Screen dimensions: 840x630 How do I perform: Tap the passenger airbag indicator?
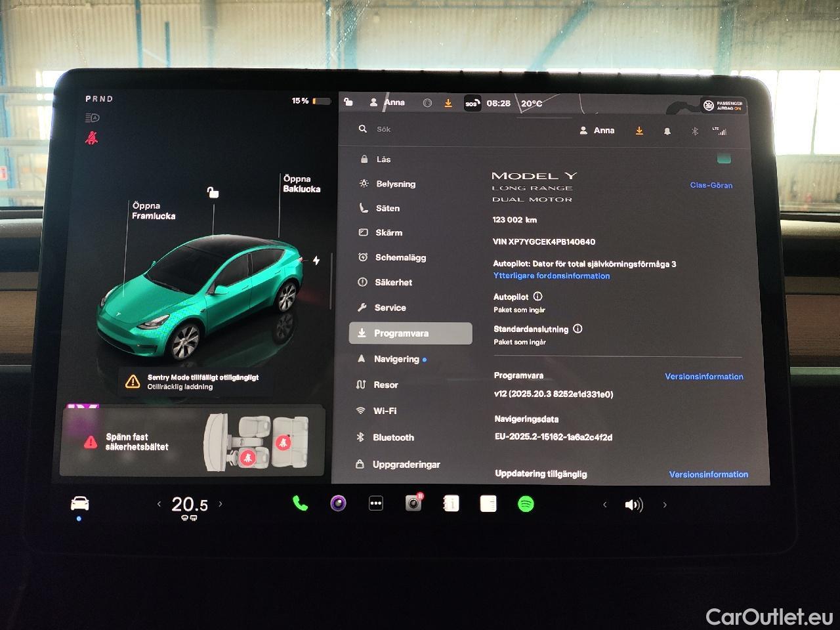tap(723, 106)
